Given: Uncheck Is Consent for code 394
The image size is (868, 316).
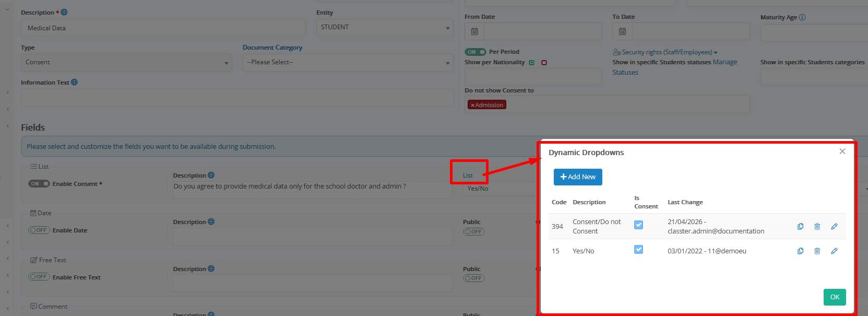Looking at the screenshot, I should [638, 225].
